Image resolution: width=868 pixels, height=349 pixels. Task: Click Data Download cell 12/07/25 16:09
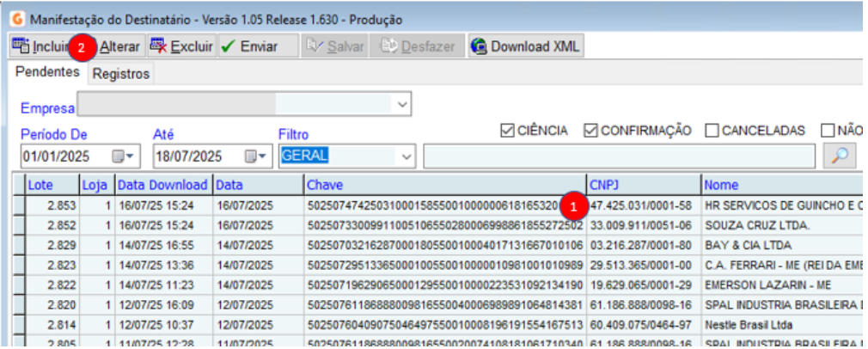163,304
